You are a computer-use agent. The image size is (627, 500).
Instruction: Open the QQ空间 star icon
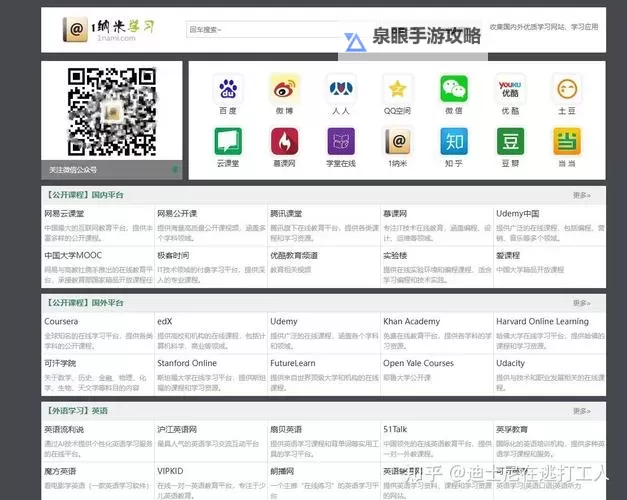coord(397,89)
